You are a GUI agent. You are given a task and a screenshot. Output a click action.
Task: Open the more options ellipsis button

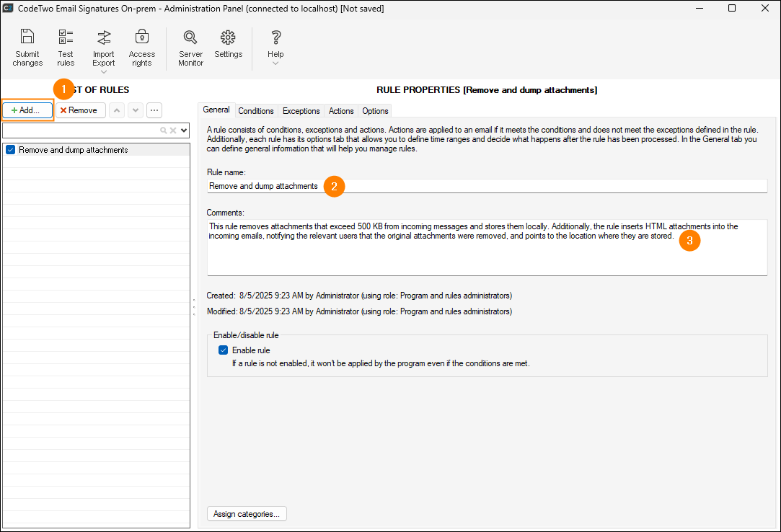[x=154, y=110]
